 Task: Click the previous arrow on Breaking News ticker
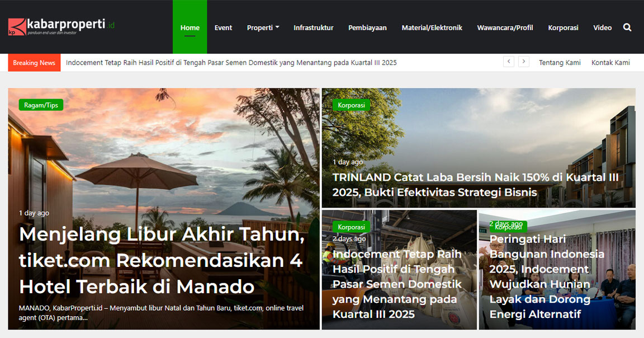coord(509,62)
